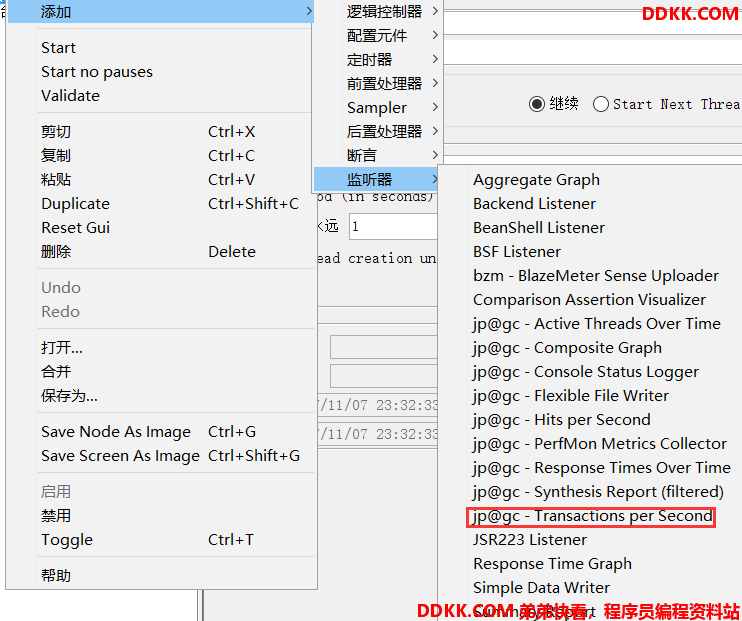
Task: Expand 后置处理器 submenu
Action: [378, 132]
